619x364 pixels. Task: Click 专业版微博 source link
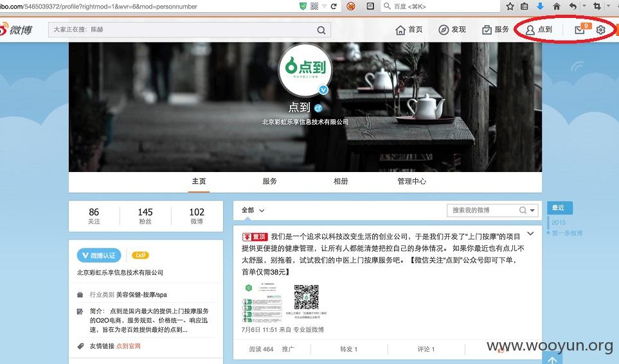309,329
